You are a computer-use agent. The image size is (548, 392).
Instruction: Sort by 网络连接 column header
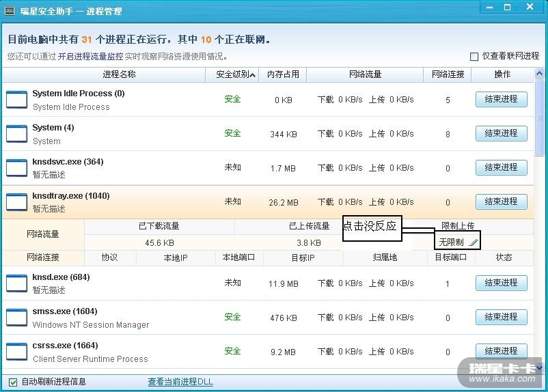click(x=448, y=74)
